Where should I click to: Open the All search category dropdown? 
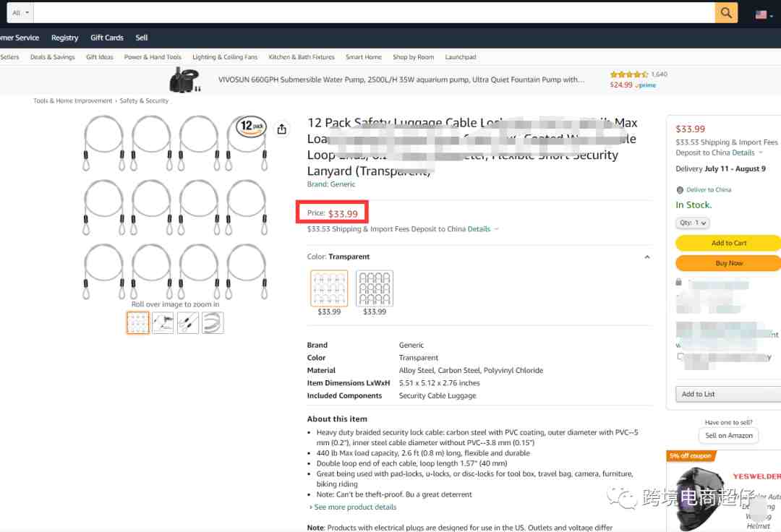pyautogui.click(x=20, y=13)
